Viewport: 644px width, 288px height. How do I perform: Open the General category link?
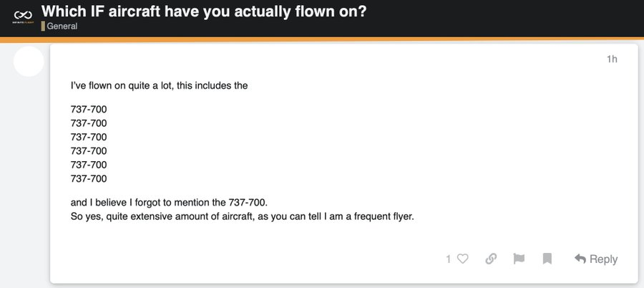(x=62, y=27)
